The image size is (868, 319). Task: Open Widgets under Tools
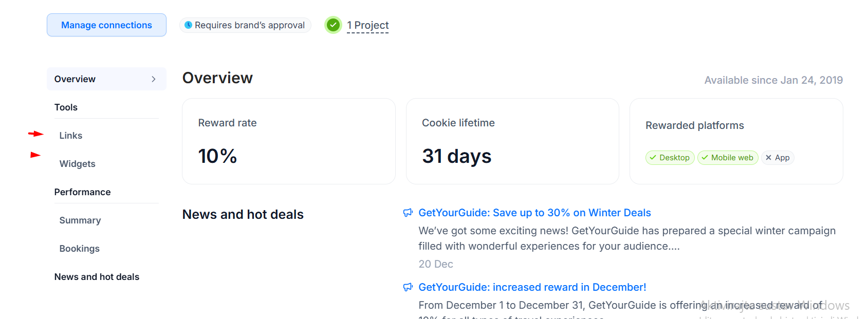click(78, 164)
